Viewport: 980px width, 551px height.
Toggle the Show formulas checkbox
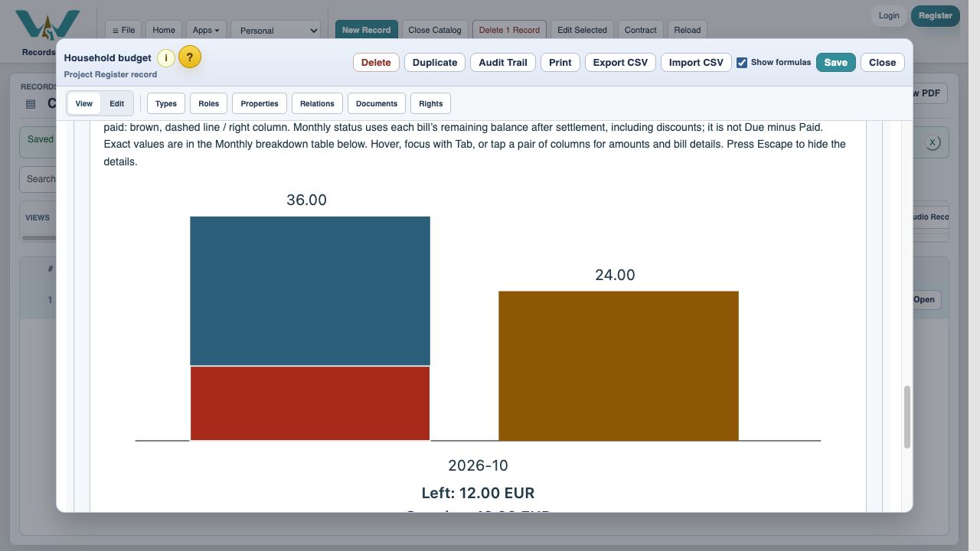point(742,63)
